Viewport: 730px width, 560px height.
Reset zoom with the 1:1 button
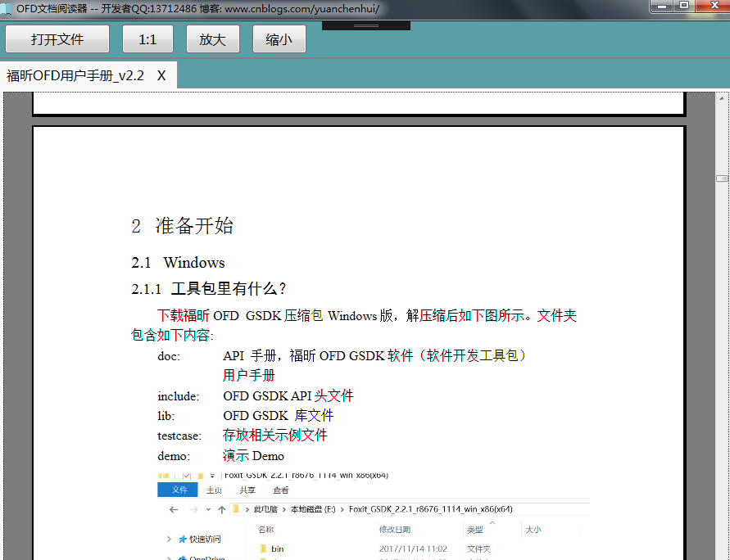tap(147, 39)
